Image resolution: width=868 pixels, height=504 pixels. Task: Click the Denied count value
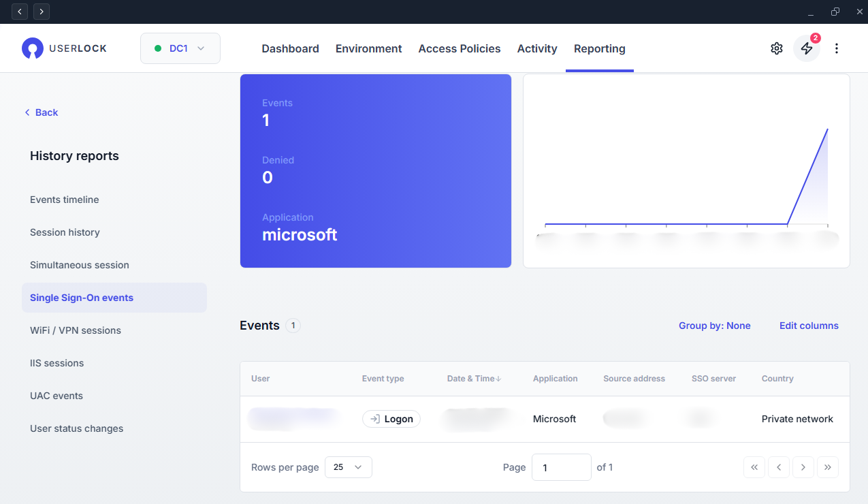pos(268,178)
